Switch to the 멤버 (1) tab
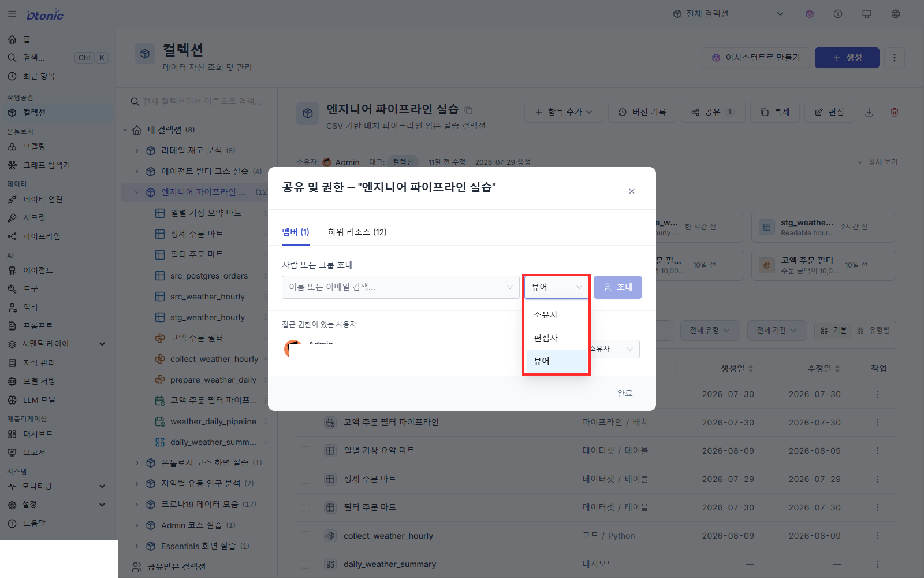 pos(296,232)
